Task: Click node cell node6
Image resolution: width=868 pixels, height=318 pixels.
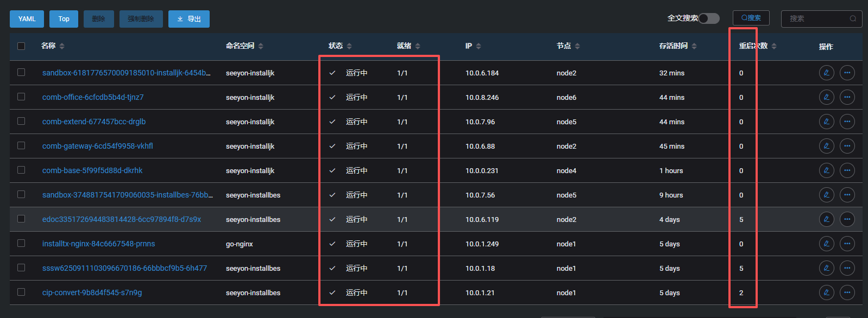Action: click(x=567, y=97)
